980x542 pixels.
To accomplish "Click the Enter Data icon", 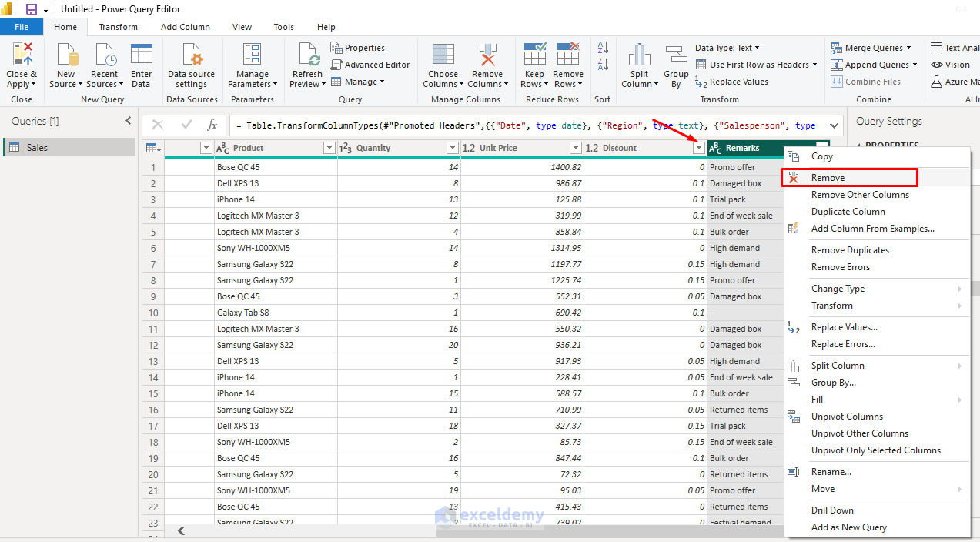I will [x=141, y=57].
